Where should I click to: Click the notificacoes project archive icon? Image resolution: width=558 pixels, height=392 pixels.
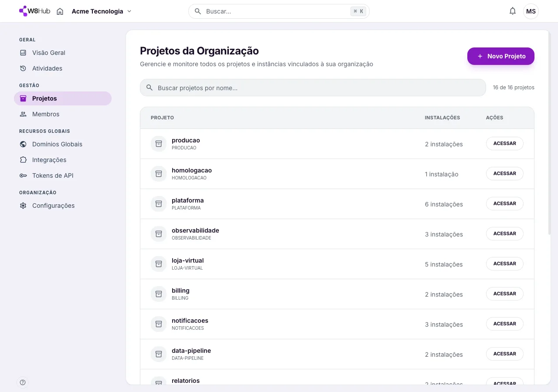159,324
